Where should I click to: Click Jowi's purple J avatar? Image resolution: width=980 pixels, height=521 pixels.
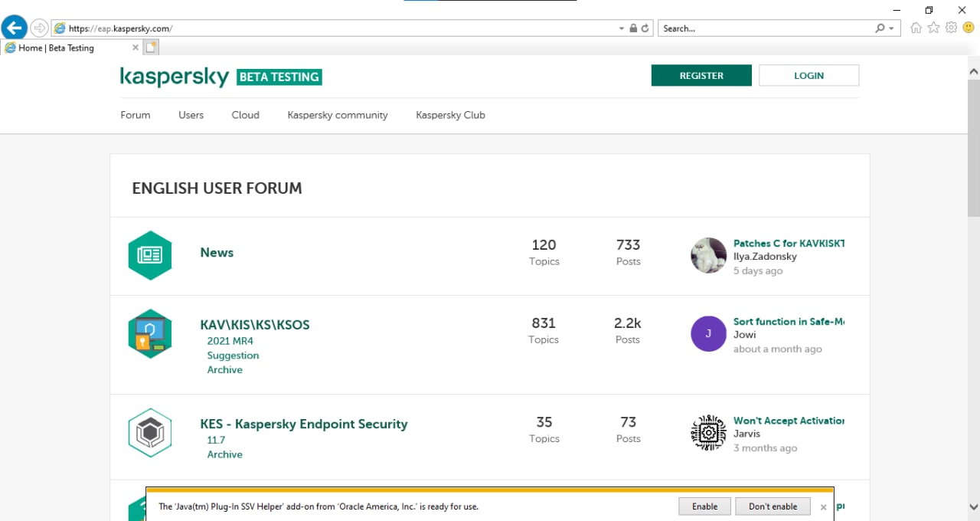pyautogui.click(x=708, y=333)
